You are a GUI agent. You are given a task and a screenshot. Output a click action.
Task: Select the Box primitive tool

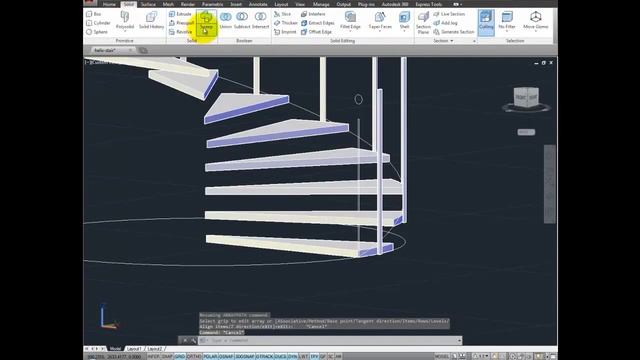94,14
